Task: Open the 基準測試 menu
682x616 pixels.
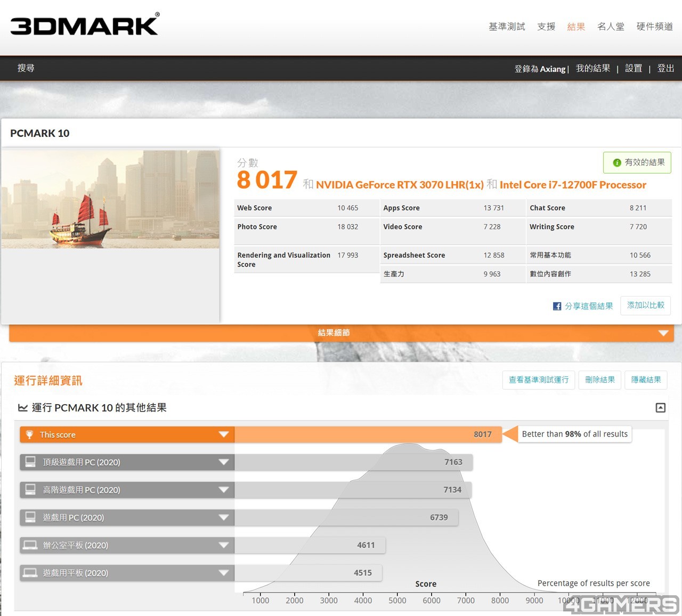Action: click(507, 27)
